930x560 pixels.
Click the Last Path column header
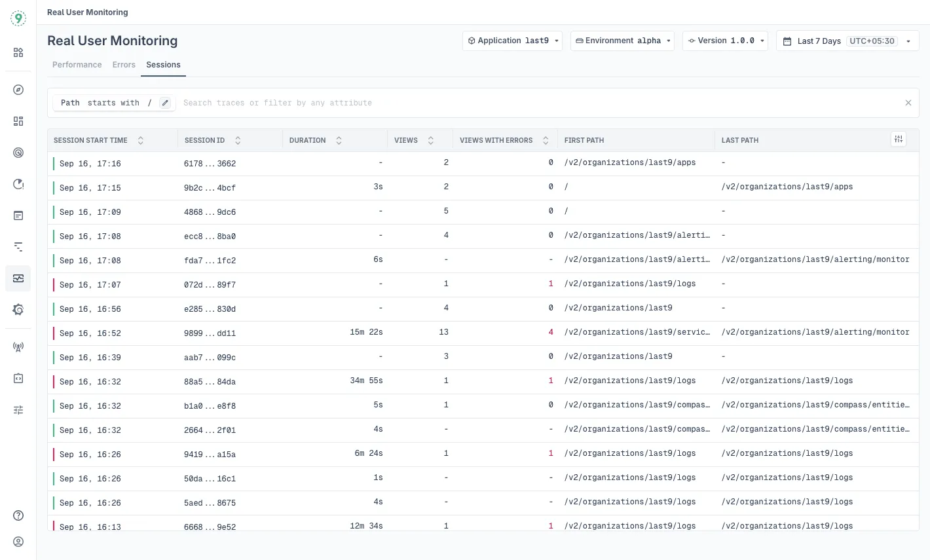point(740,140)
